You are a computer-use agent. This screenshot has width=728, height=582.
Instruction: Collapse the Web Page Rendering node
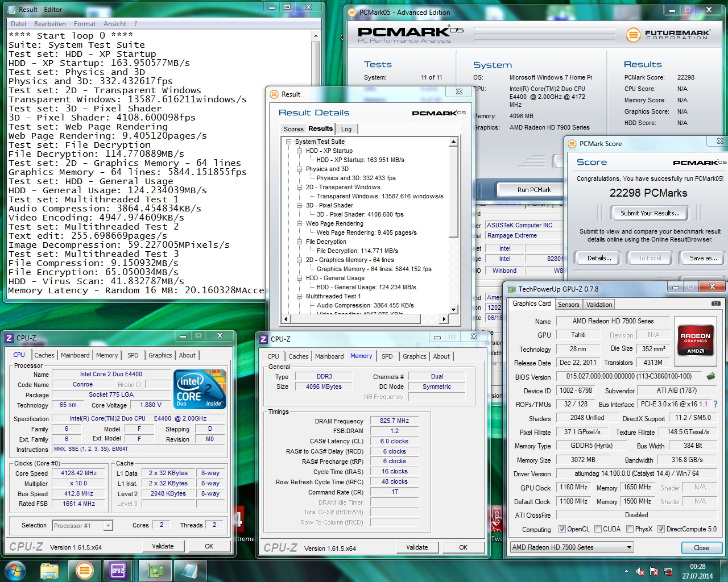click(300, 223)
